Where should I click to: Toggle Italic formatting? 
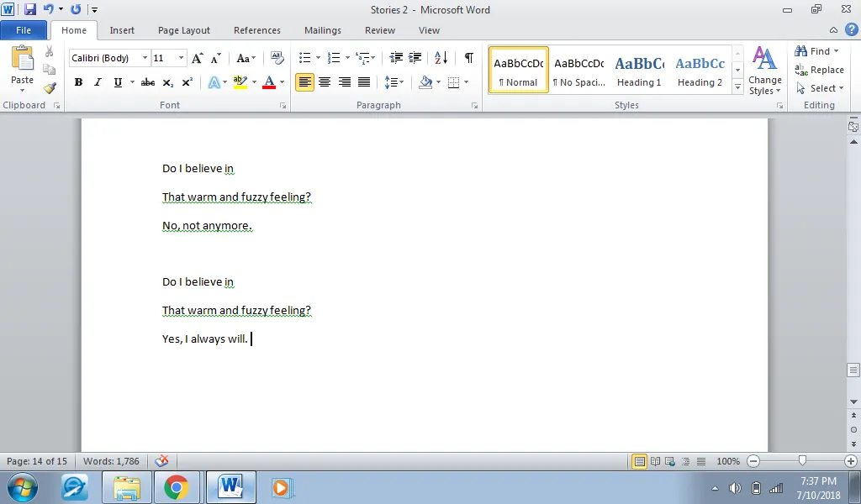pyautogui.click(x=98, y=82)
